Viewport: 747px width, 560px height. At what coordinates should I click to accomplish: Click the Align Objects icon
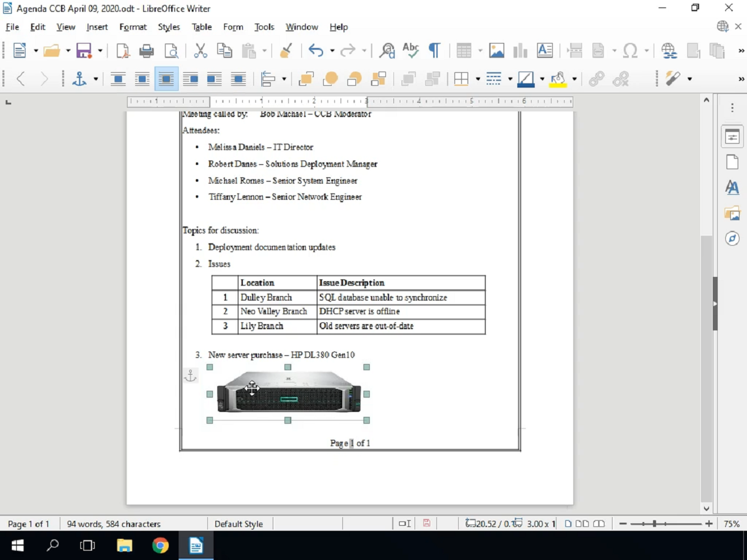[268, 79]
